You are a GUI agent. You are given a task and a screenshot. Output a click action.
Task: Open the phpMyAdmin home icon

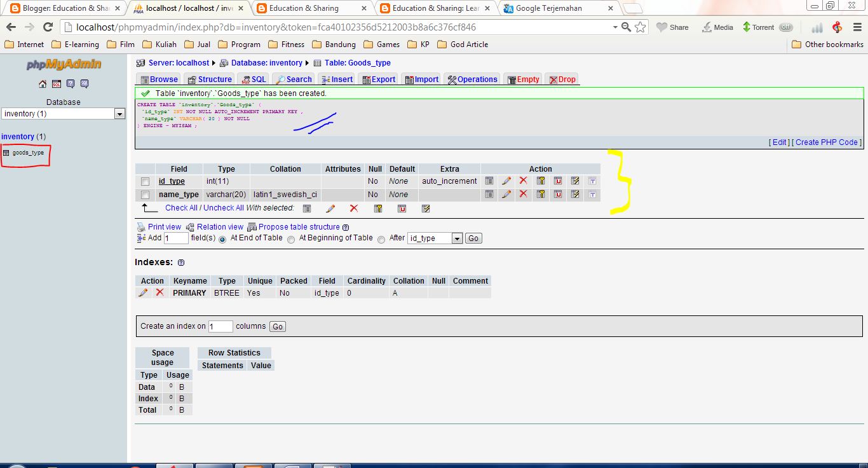tap(41, 83)
